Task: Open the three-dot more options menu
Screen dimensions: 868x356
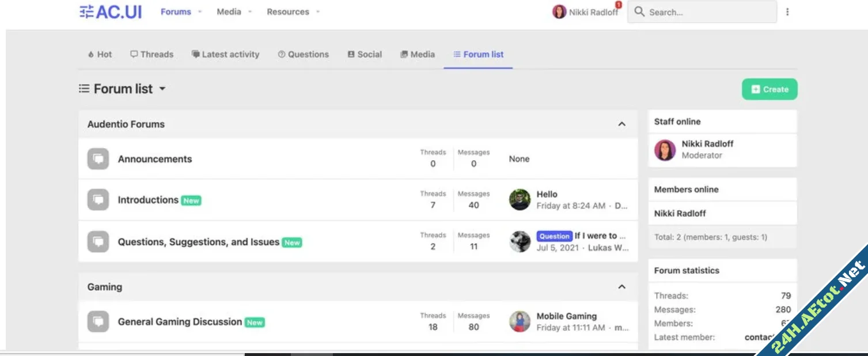Action: pos(787,12)
